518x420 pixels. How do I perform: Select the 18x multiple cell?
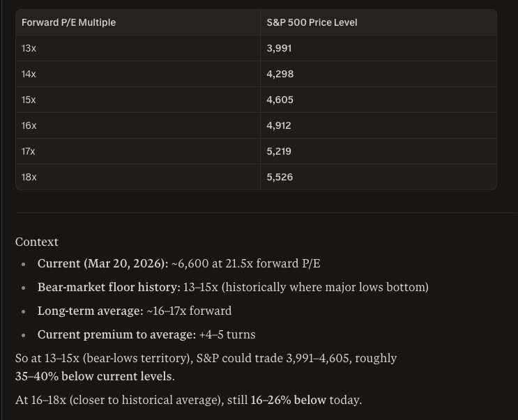(29, 177)
